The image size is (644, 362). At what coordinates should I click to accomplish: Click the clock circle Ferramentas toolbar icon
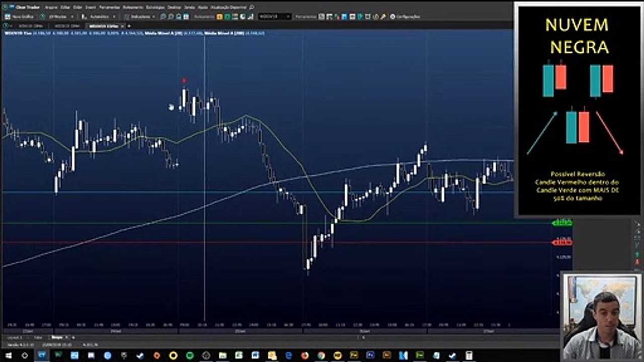coord(375,17)
